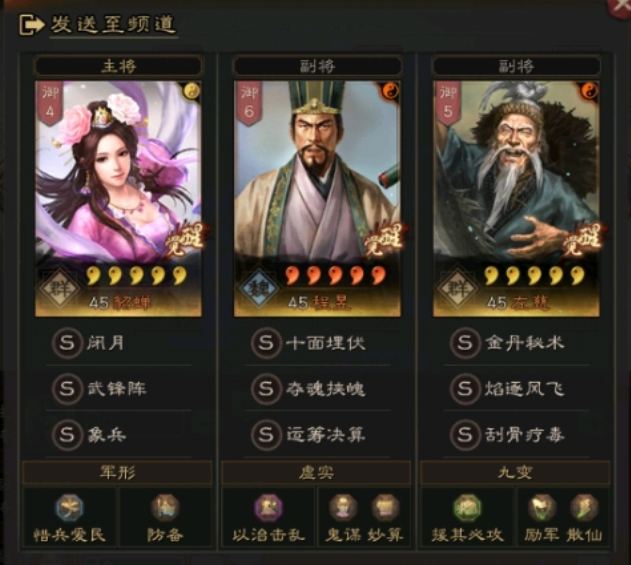Select the 防备 trait icon

[x=165, y=507]
